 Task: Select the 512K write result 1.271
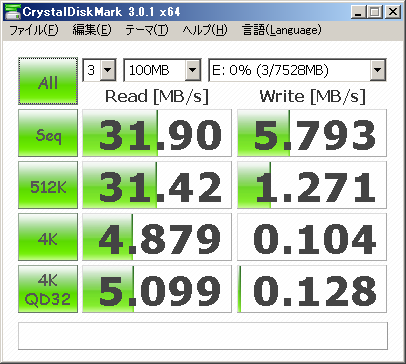[x=312, y=185]
